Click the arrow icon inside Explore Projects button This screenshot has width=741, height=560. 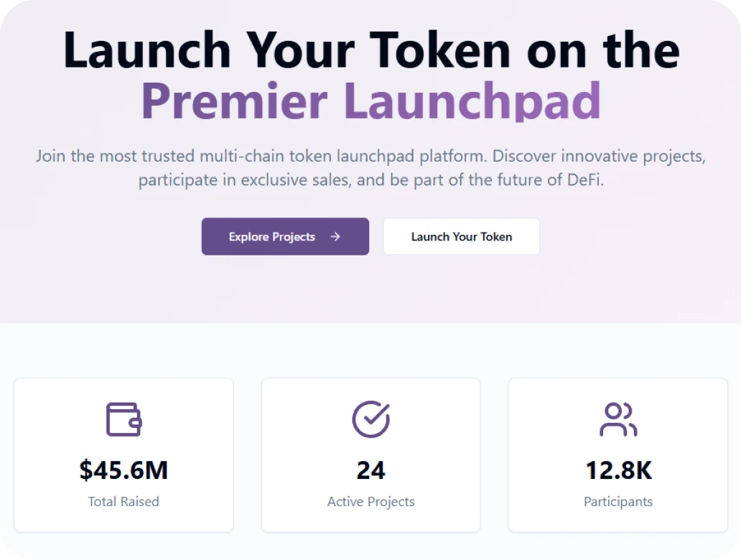click(x=335, y=236)
